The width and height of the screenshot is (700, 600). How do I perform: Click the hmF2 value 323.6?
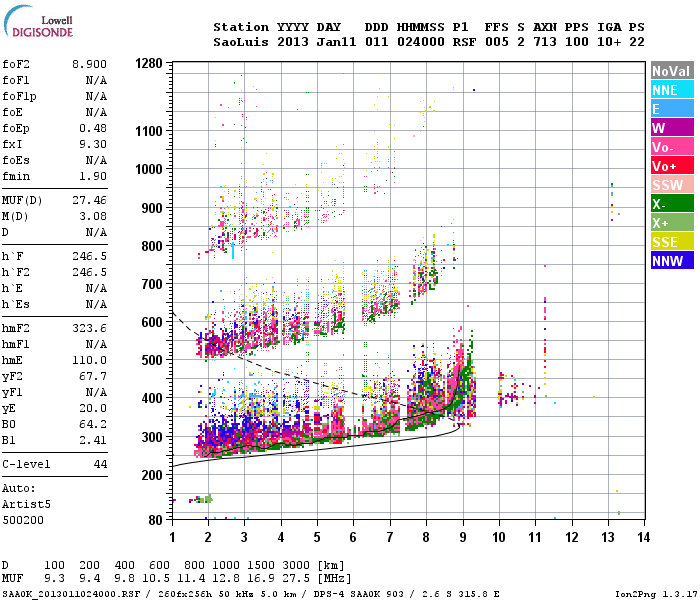coord(89,329)
